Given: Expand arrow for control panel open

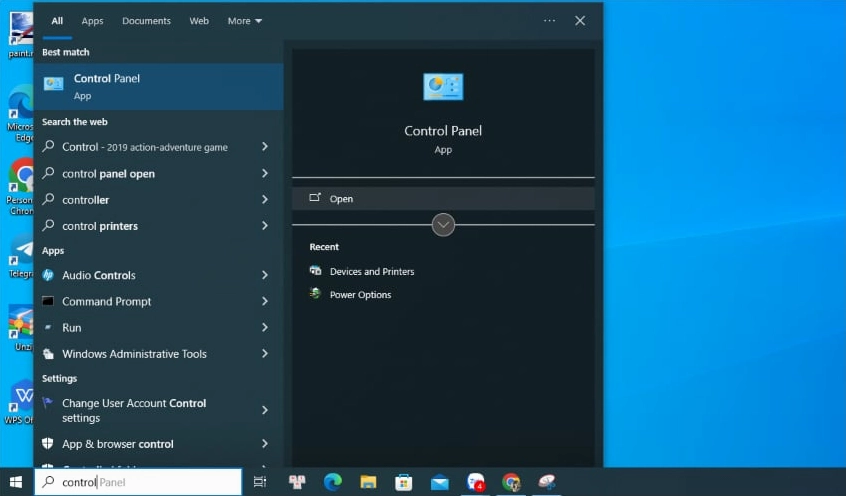Looking at the screenshot, I should point(265,173).
